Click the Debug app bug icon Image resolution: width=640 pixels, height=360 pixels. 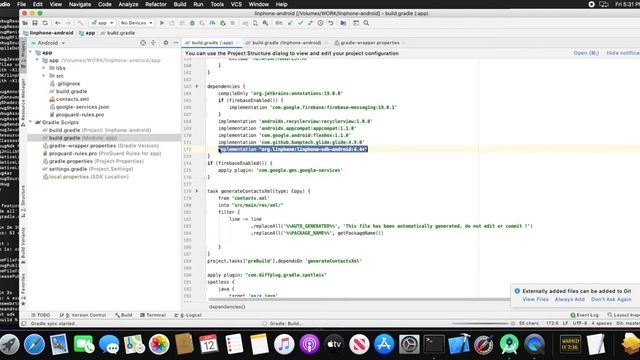(x=192, y=23)
